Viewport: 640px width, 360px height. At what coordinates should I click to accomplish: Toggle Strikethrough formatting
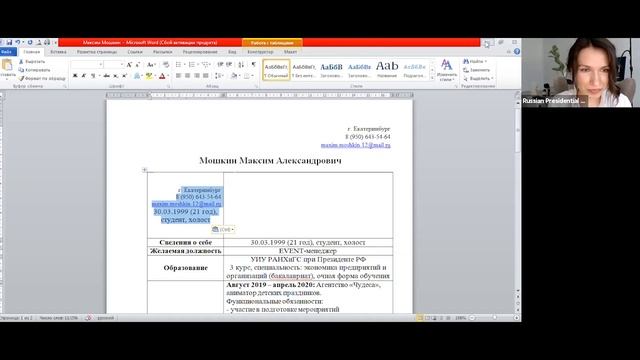coord(107,76)
